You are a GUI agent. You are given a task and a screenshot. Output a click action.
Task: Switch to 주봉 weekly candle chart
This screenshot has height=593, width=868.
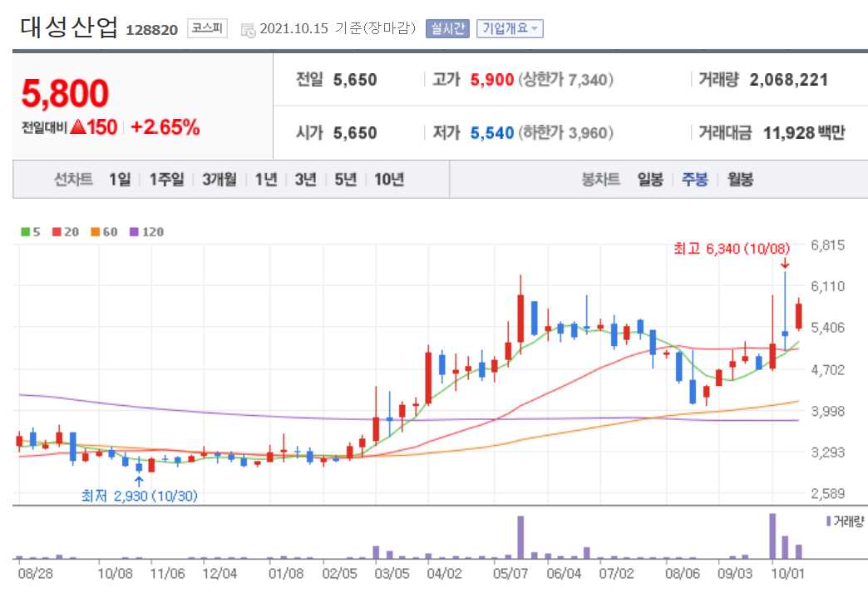(695, 180)
